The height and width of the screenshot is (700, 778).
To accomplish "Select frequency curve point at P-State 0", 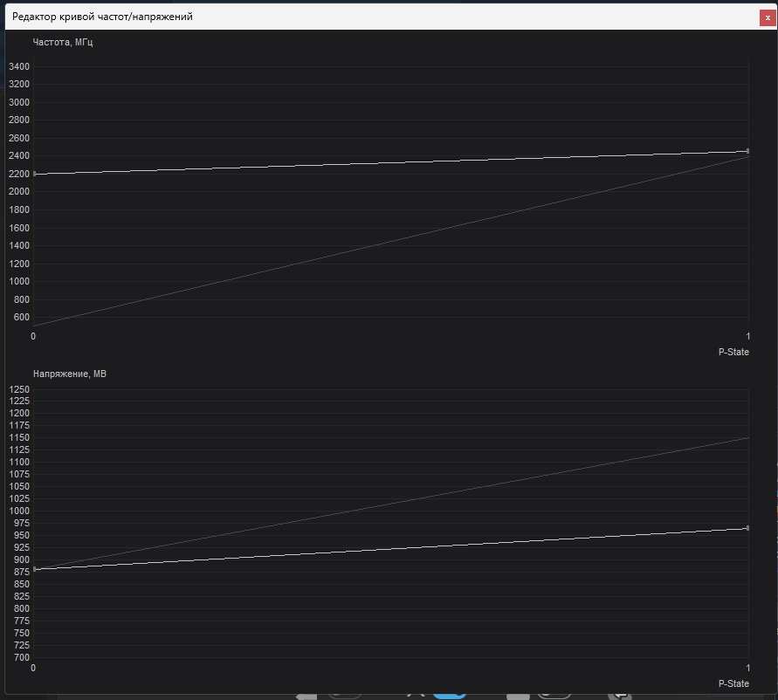I will (34, 174).
